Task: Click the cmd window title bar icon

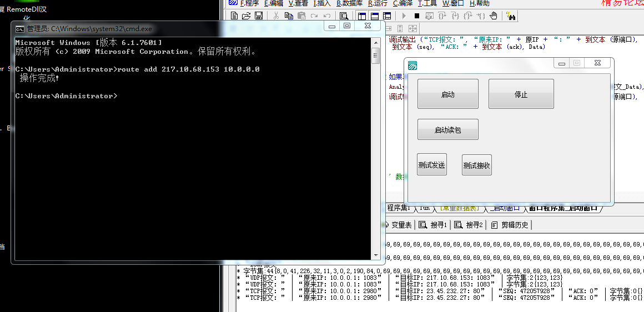Action: (19, 29)
